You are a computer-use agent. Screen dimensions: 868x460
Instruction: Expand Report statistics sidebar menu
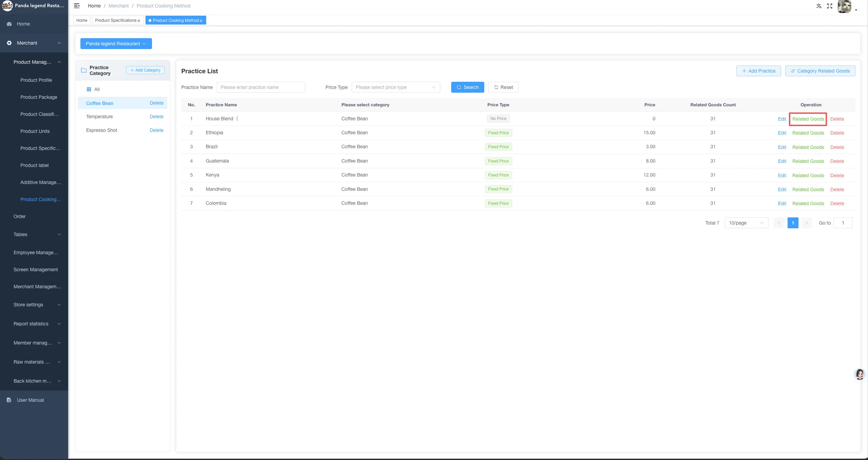tap(34, 324)
